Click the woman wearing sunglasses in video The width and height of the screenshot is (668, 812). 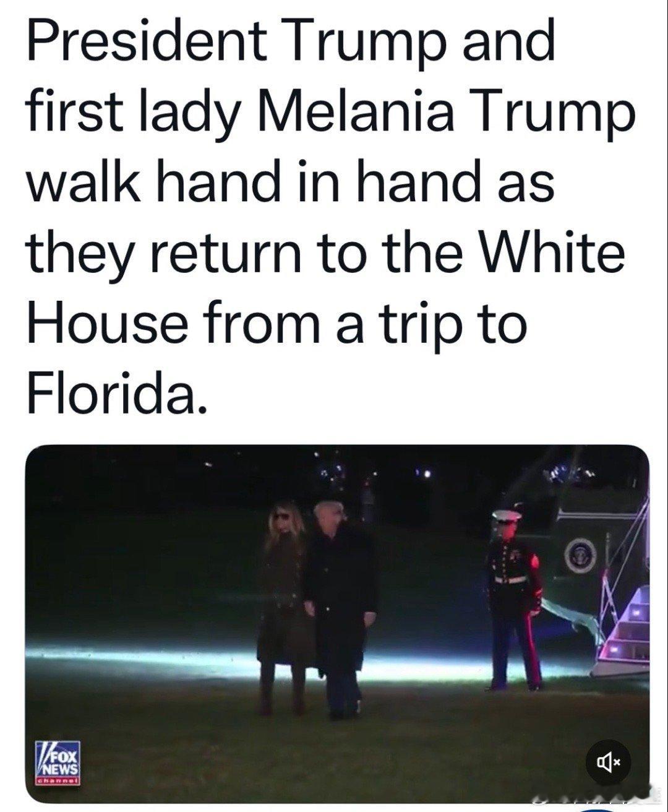[x=284, y=608]
